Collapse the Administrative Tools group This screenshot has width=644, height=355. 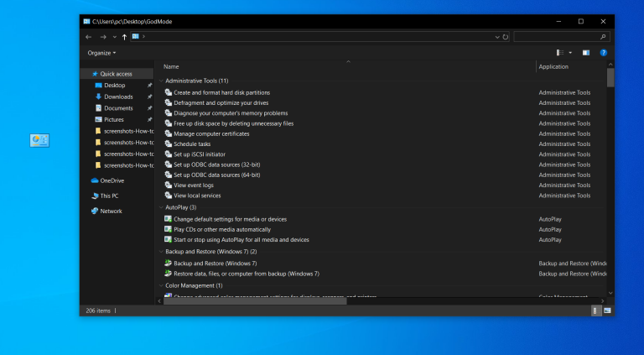click(x=161, y=81)
